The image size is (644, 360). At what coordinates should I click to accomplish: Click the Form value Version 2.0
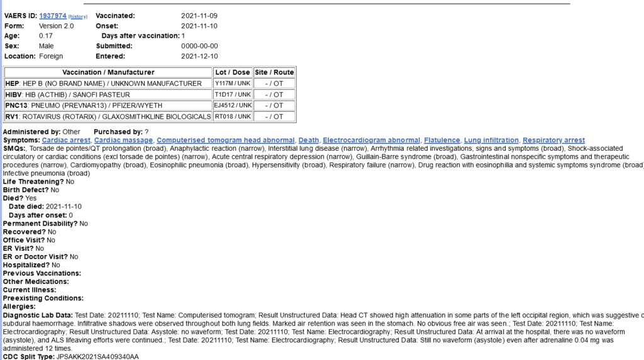click(x=56, y=26)
